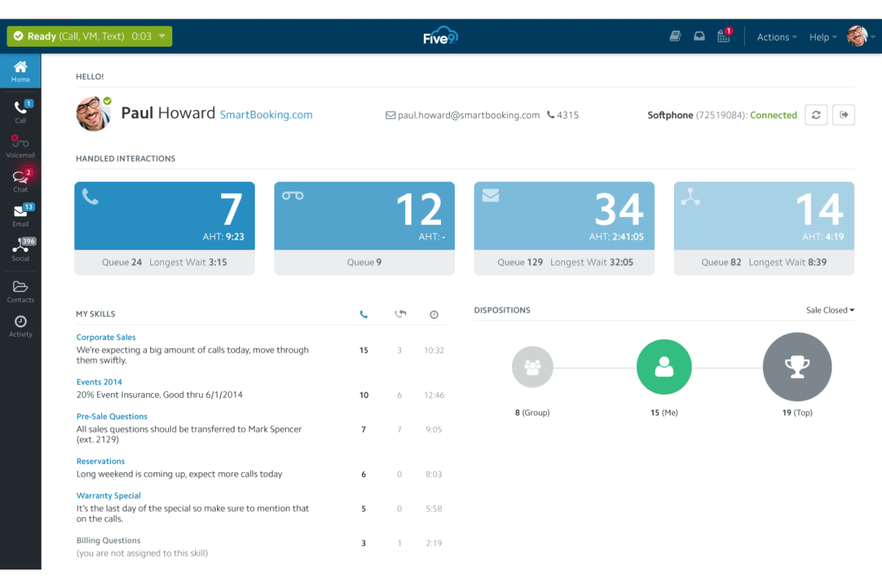Open the Social panel in the sidebar
This screenshot has height=588, width=882.
pyautogui.click(x=20, y=249)
